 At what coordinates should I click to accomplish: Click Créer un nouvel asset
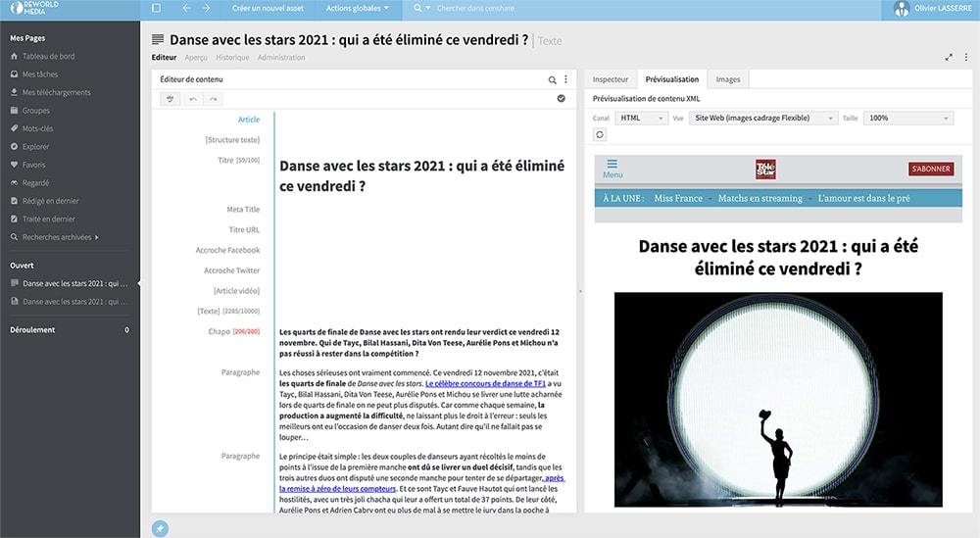click(269, 8)
